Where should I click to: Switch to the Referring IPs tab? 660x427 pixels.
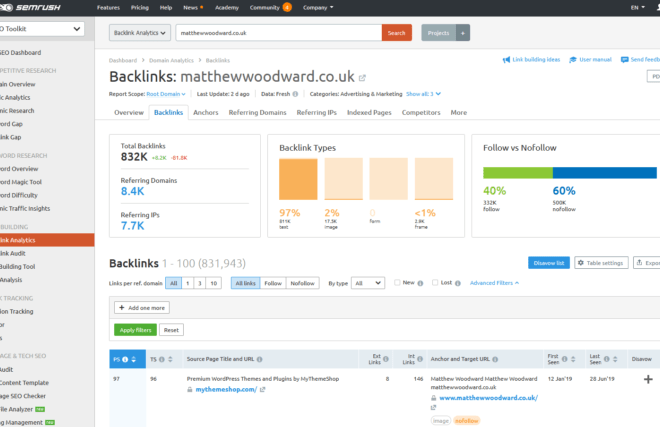tap(317, 112)
